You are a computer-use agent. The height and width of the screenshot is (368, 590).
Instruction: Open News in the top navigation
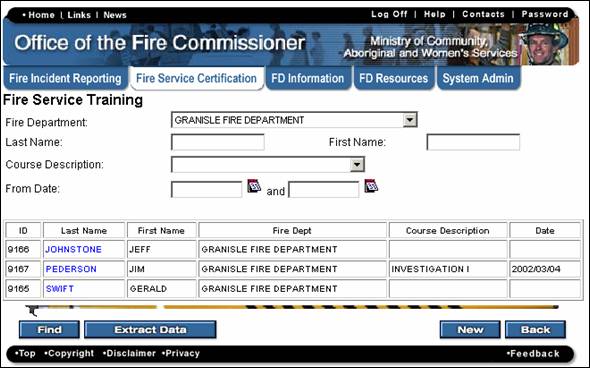coord(115,15)
